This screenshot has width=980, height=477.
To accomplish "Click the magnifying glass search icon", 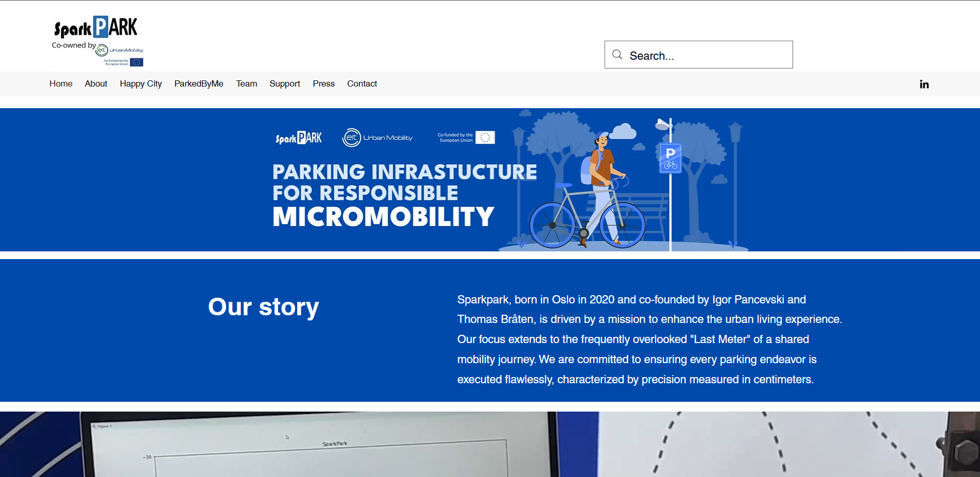I will tap(617, 55).
